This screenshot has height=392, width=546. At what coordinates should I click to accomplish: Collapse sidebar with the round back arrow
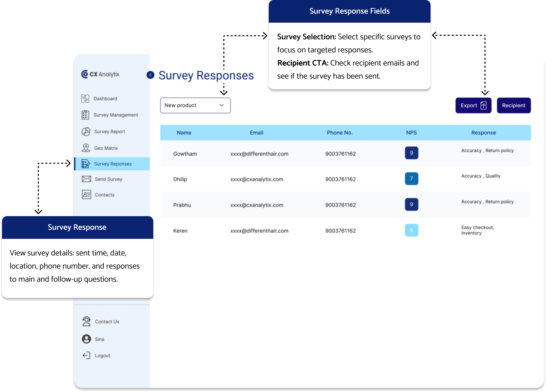point(150,75)
